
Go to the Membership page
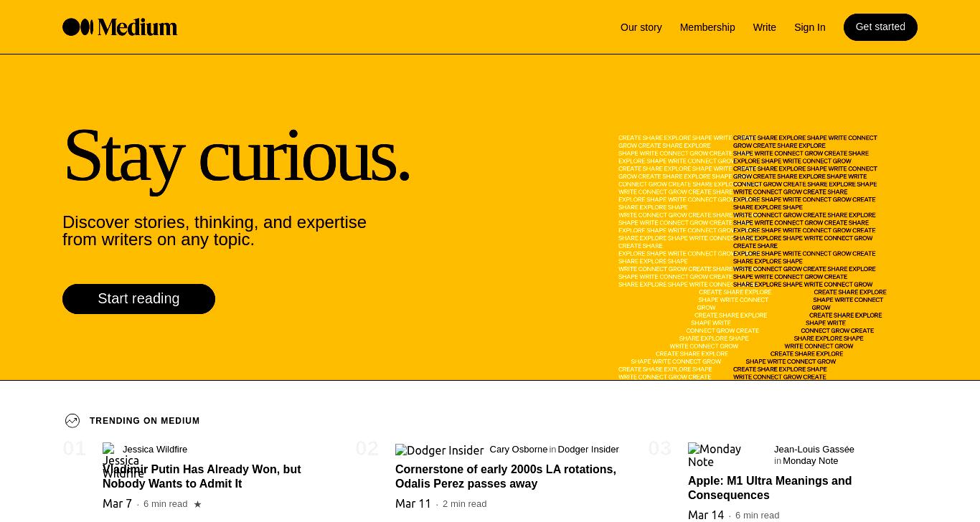[707, 27]
